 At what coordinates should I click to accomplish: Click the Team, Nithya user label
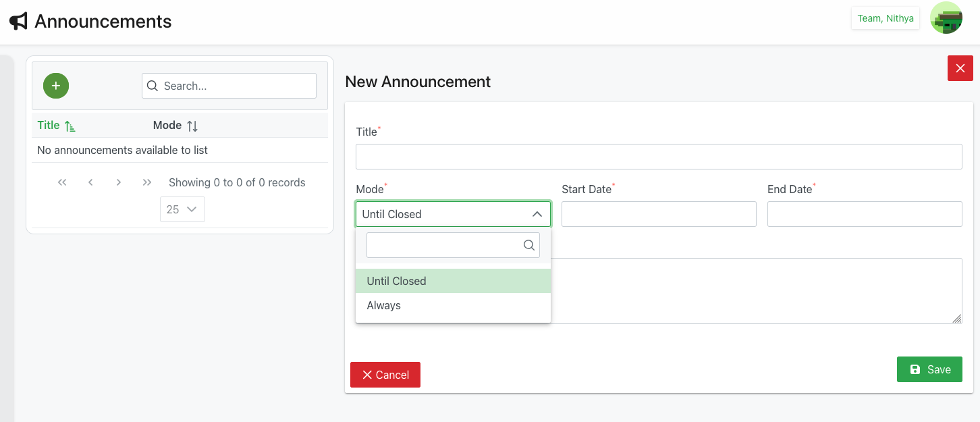coord(885,18)
